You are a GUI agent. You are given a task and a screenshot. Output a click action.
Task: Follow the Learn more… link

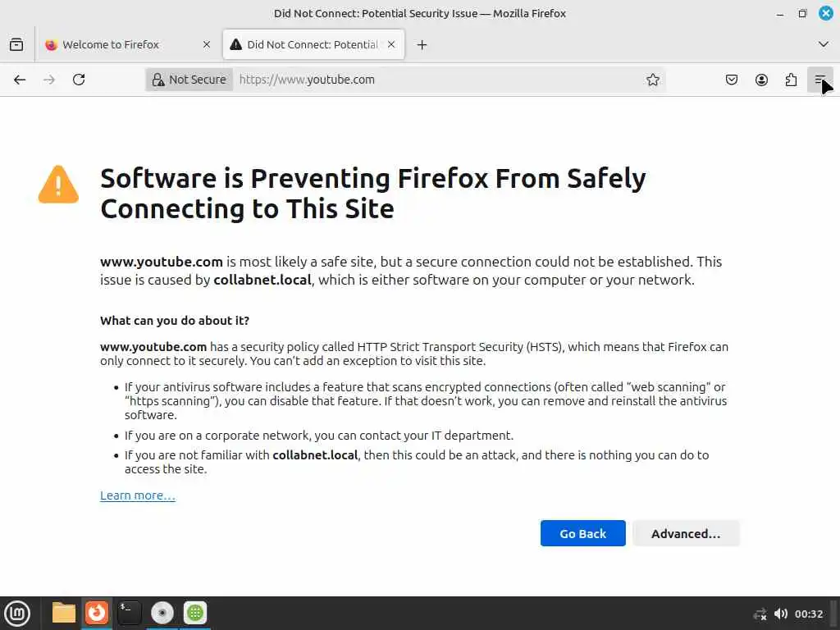[x=138, y=495]
